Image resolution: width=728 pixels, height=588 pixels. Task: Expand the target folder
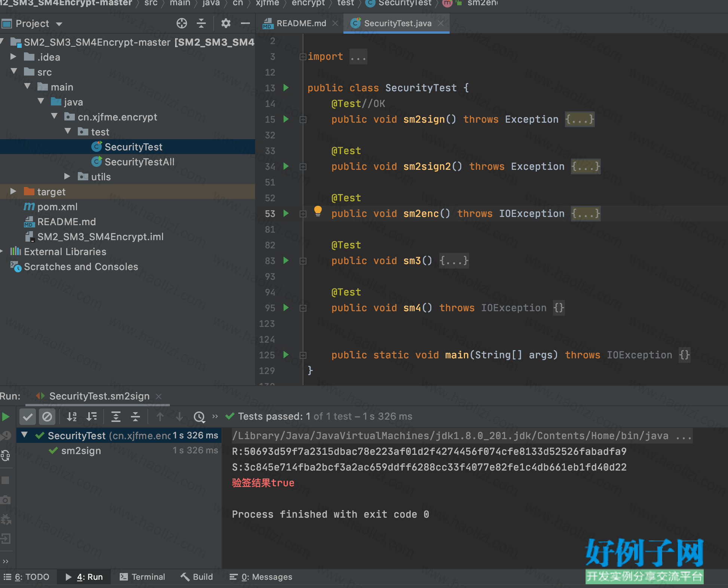coord(13,191)
